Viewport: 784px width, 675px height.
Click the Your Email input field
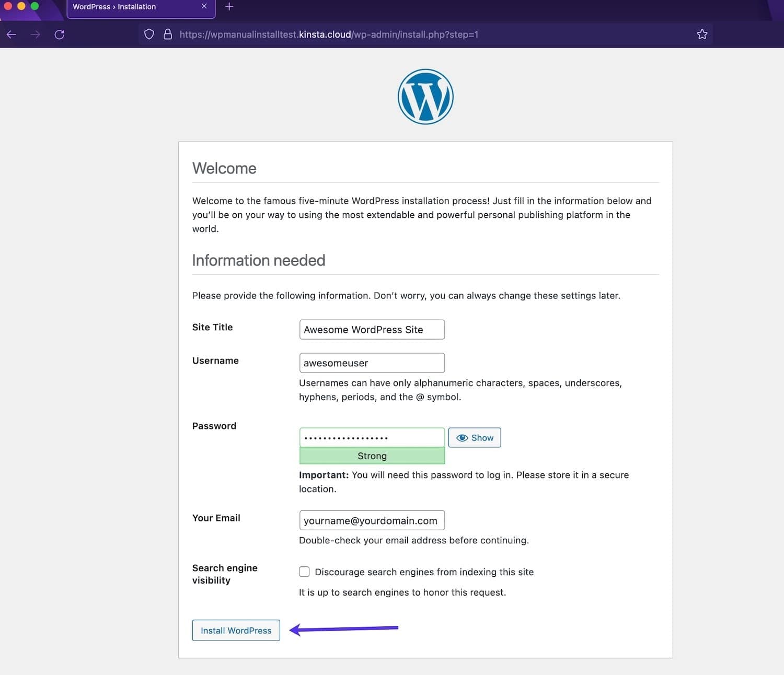point(372,520)
